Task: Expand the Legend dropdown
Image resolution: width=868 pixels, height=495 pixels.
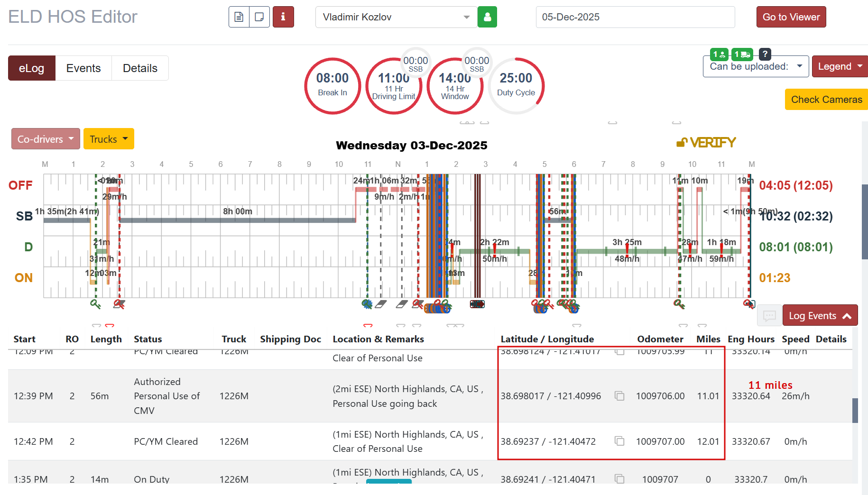Action: tap(840, 66)
